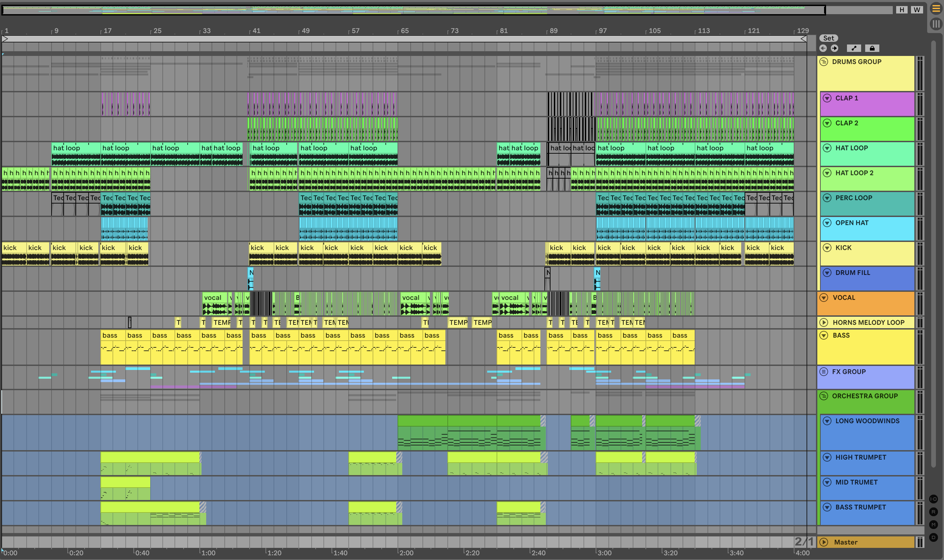
Task: Click the Set locator button
Action: tap(828, 38)
